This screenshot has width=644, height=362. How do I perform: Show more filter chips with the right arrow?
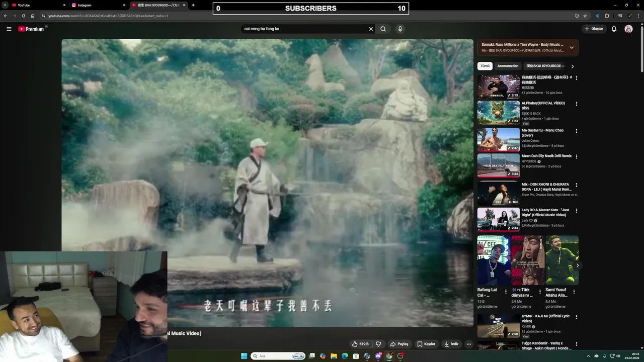point(573,66)
